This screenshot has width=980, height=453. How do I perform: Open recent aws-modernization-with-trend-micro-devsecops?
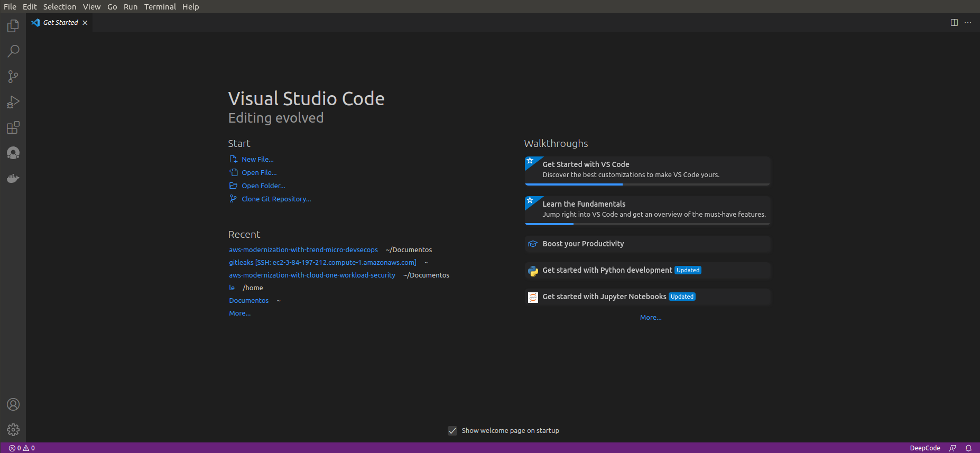point(303,249)
